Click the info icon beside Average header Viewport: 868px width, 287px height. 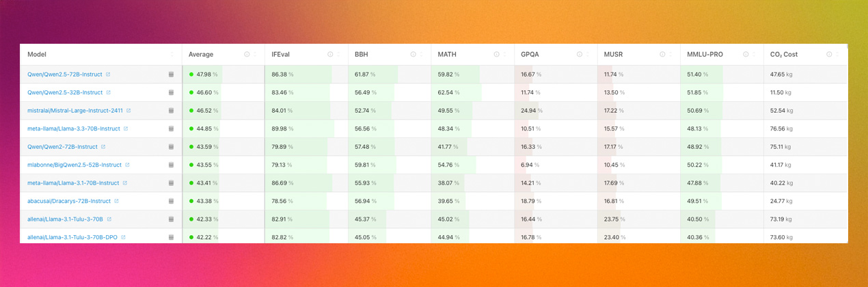[x=247, y=55]
